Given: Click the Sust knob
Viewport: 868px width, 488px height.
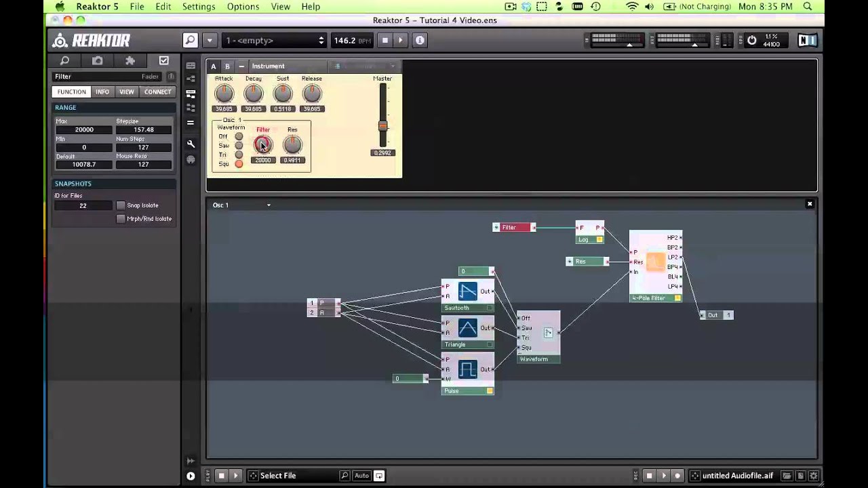Looking at the screenshot, I should 283,94.
